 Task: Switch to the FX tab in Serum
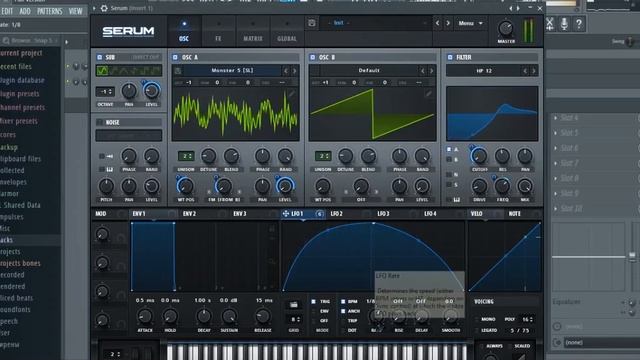pyautogui.click(x=218, y=31)
